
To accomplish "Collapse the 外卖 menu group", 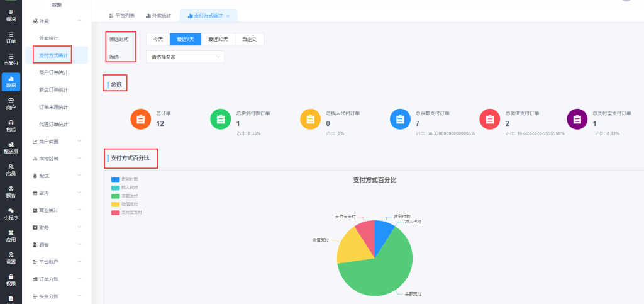I will [55, 21].
